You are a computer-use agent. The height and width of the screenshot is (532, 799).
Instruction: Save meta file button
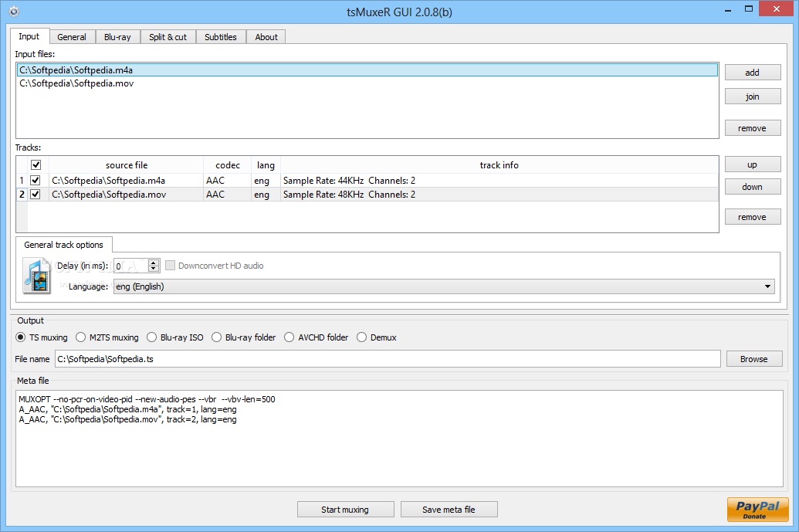click(x=449, y=509)
